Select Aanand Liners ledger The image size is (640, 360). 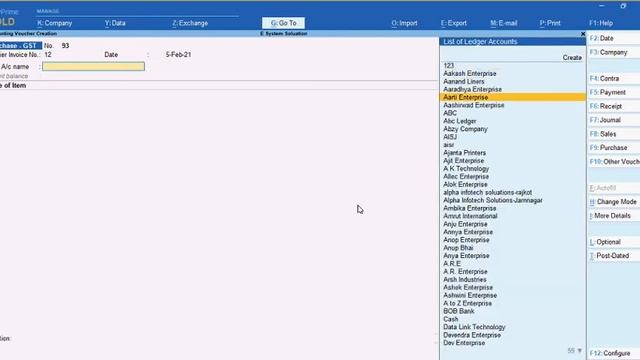coord(464,82)
